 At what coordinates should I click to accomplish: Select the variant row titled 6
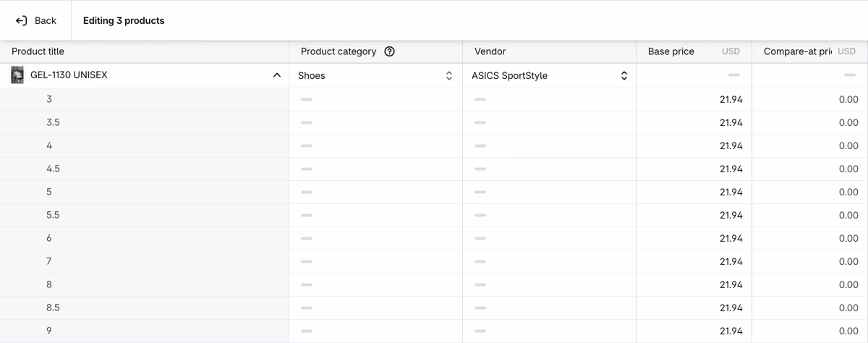(144, 238)
